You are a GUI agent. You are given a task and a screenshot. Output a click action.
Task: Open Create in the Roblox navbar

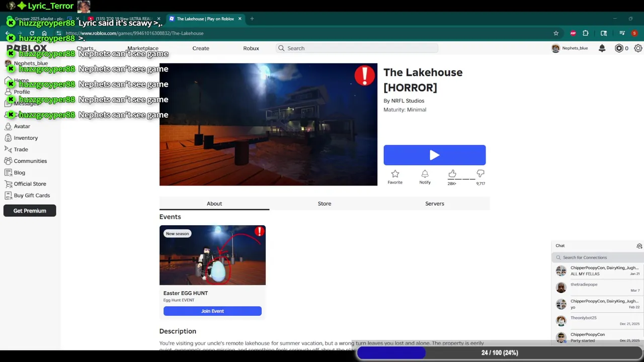[x=201, y=48]
